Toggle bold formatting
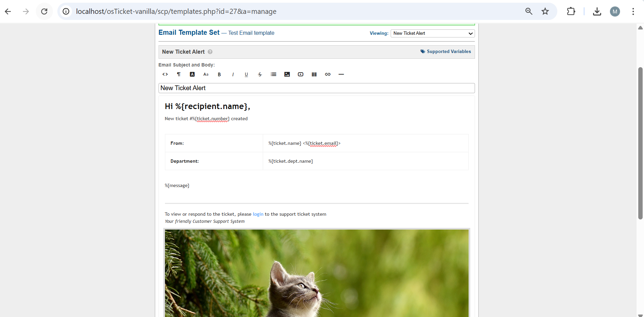Image resolution: width=644 pixels, height=317 pixels. click(x=219, y=75)
